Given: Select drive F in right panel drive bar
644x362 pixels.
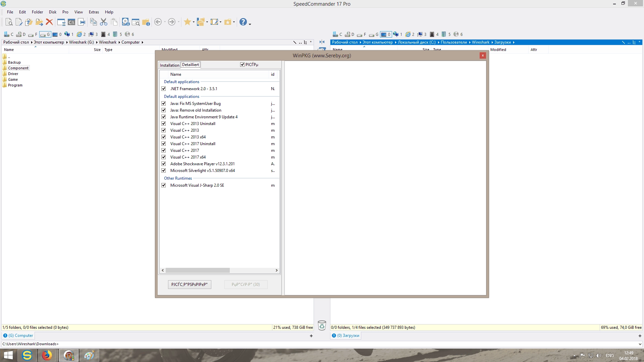Looking at the screenshot, I should [362, 34].
